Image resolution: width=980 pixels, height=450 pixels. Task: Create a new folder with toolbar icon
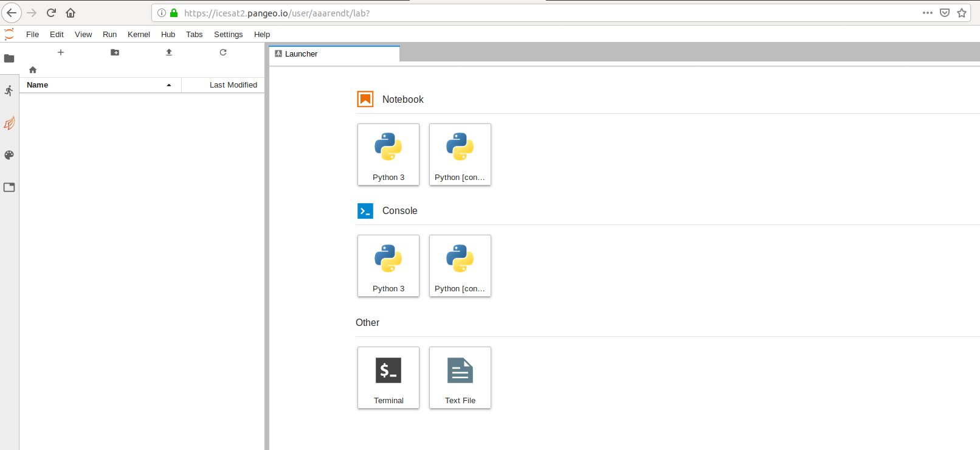[115, 52]
